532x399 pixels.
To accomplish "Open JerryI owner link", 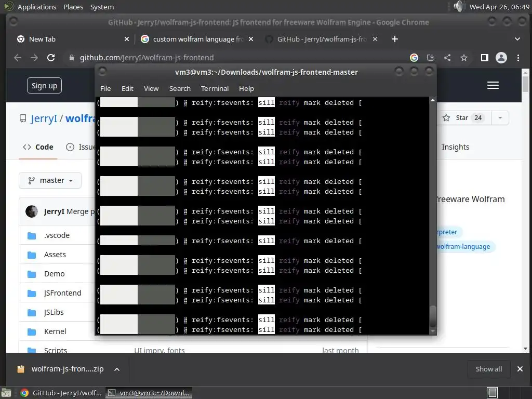I will pyautogui.click(x=44, y=118).
